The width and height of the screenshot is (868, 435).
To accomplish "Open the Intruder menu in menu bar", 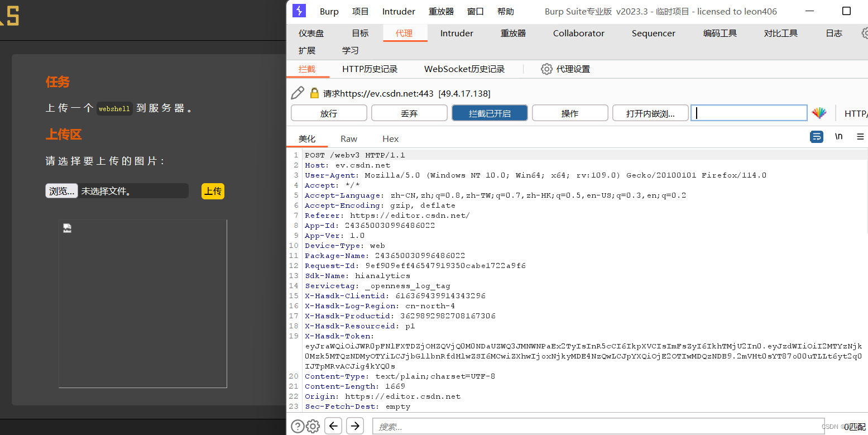I will tap(399, 11).
